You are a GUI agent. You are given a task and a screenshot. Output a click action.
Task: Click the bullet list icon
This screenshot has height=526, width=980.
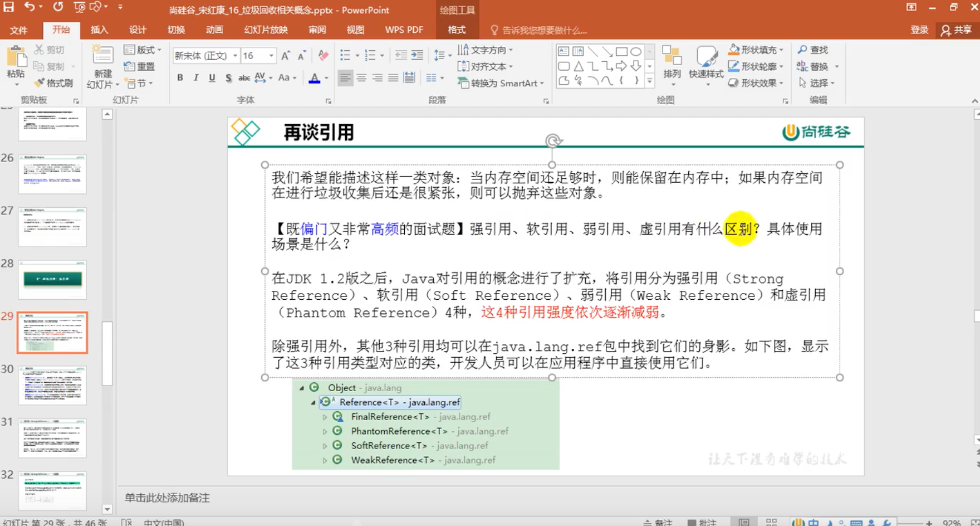tap(345, 55)
